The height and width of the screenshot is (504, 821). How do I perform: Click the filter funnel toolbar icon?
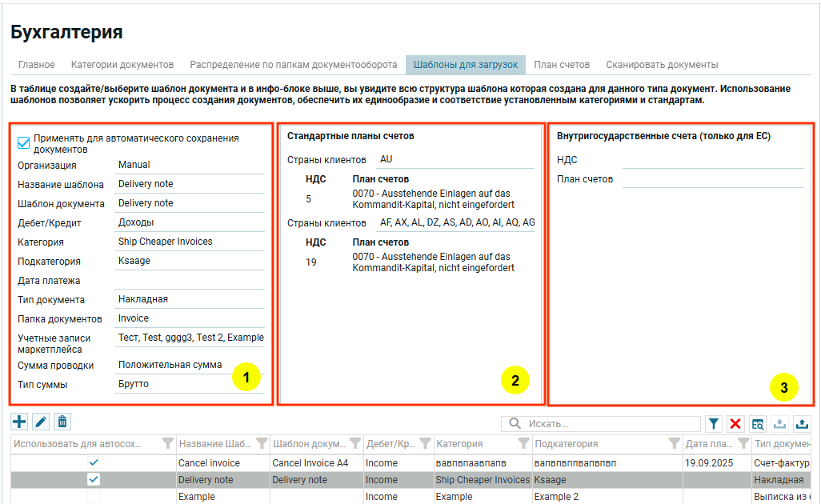tap(714, 424)
